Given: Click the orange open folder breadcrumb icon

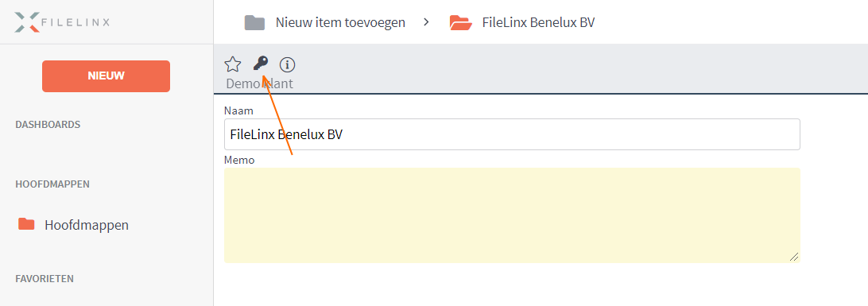Looking at the screenshot, I should 460,23.
